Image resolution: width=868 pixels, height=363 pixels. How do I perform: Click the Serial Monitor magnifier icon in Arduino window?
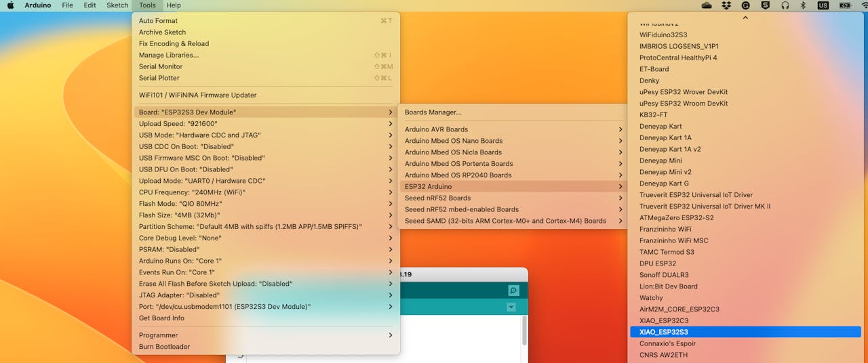tap(513, 291)
